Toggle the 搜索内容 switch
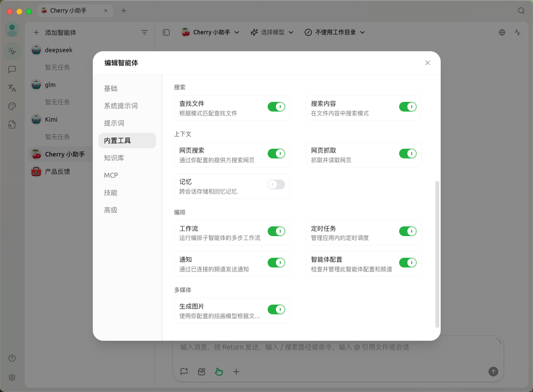The width and height of the screenshot is (533, 392). pos(408,107)
